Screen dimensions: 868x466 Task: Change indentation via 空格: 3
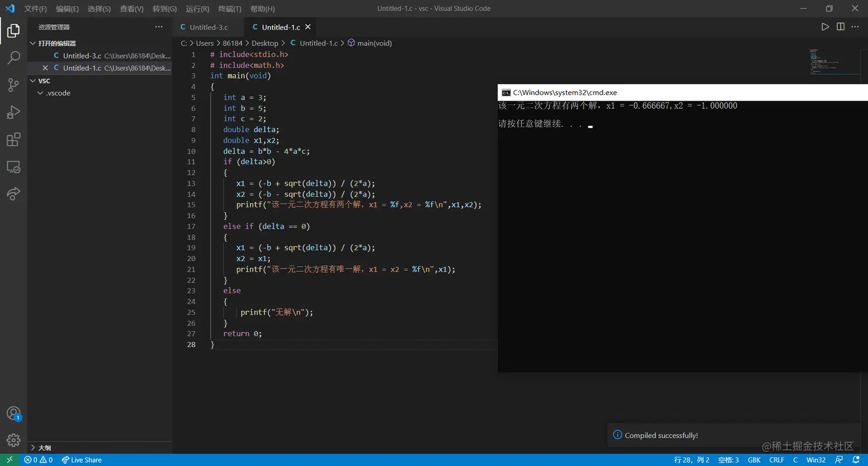728,460
